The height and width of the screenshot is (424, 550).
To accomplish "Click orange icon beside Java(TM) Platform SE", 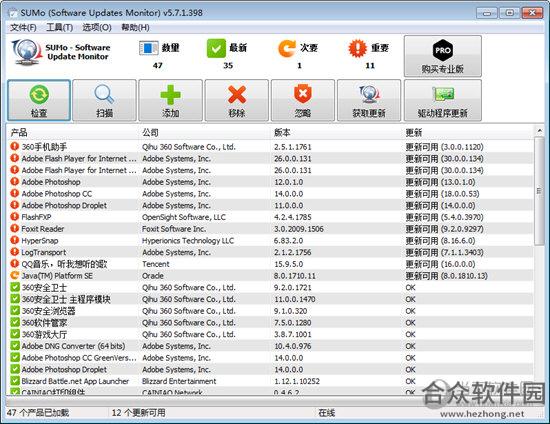I will 14,275.
